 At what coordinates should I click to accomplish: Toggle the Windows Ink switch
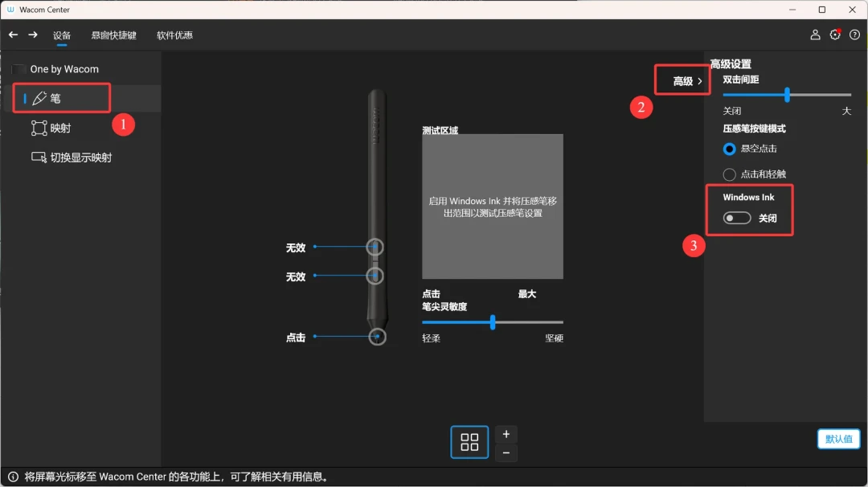(737, 218)
